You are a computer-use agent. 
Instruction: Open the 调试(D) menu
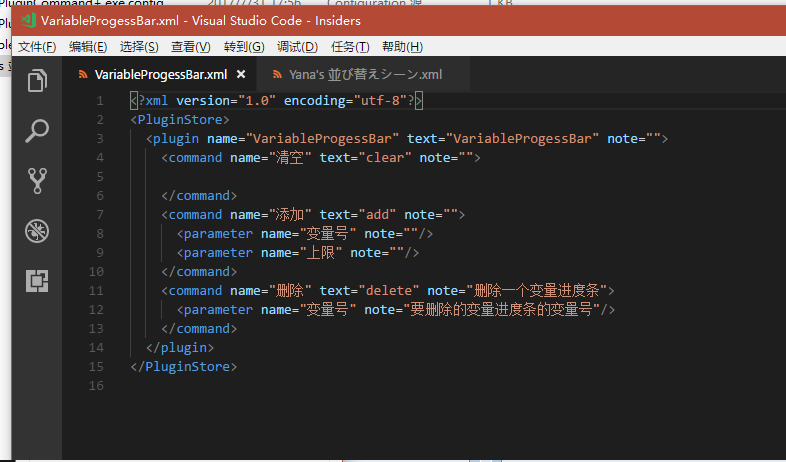(297, 47)
